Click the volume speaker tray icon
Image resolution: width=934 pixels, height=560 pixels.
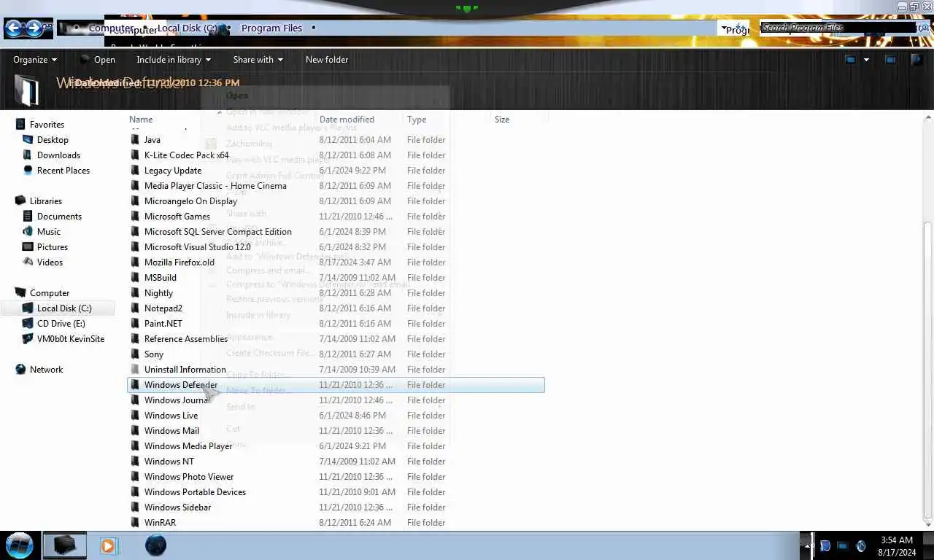pyautogui.click(x=860, y=545)
